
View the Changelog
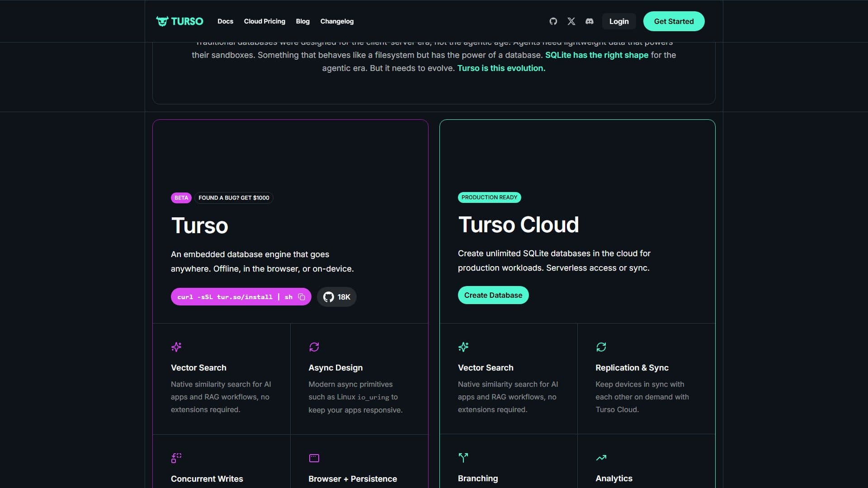[337, 21]
